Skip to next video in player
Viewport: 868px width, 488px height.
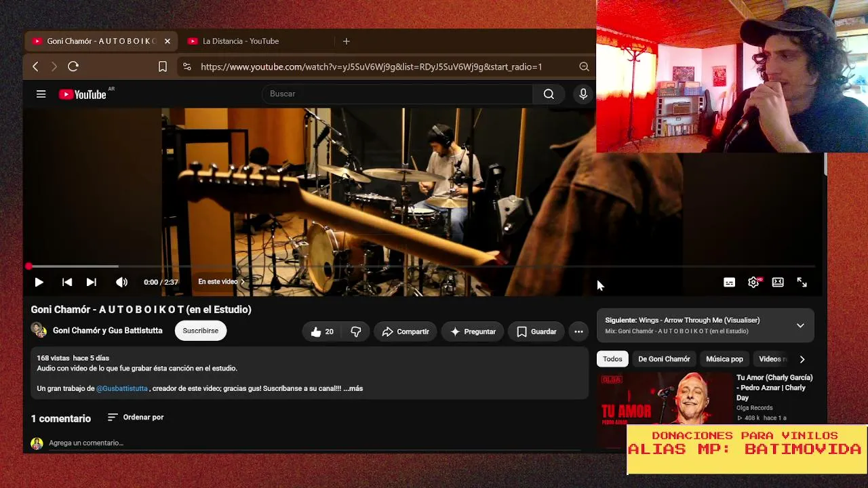point(92,282)
